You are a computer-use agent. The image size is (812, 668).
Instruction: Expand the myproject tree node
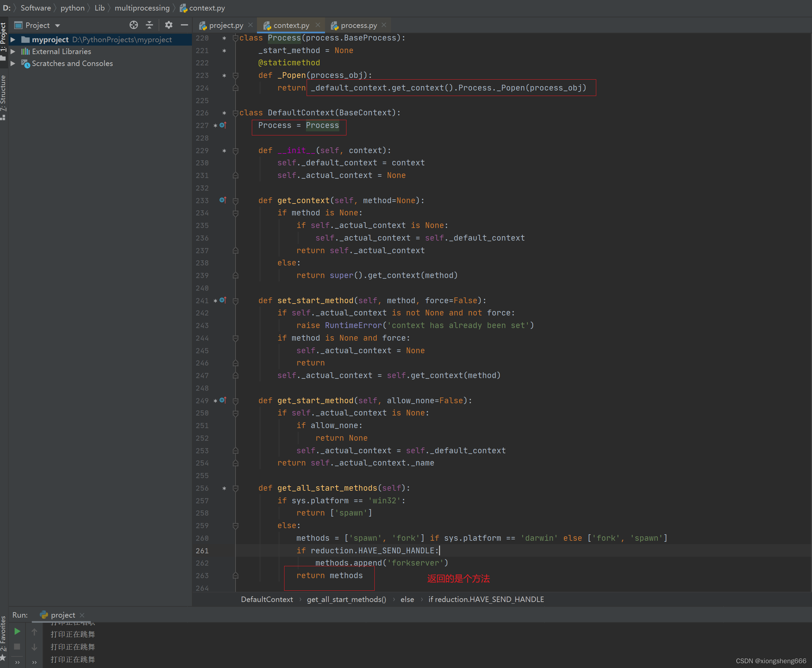[x=13, y=39]
